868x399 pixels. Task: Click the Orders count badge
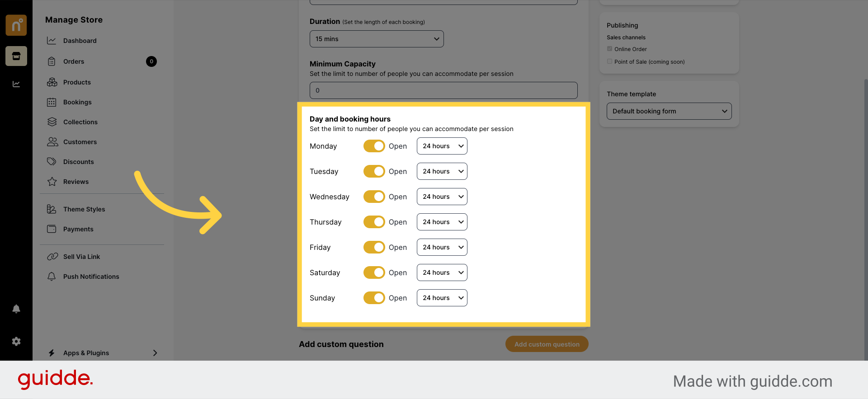coord(151,61)
